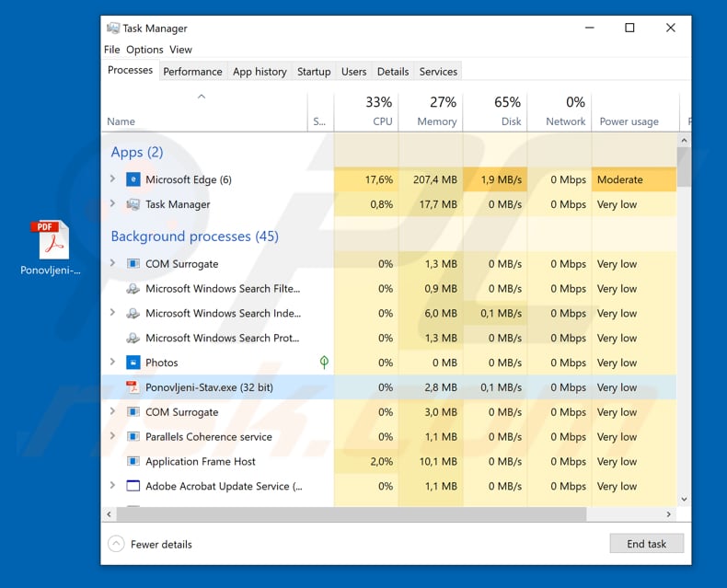727x588 pixels.
Task: Click the Background processes (45) heading
Action: tap(195, 236)
